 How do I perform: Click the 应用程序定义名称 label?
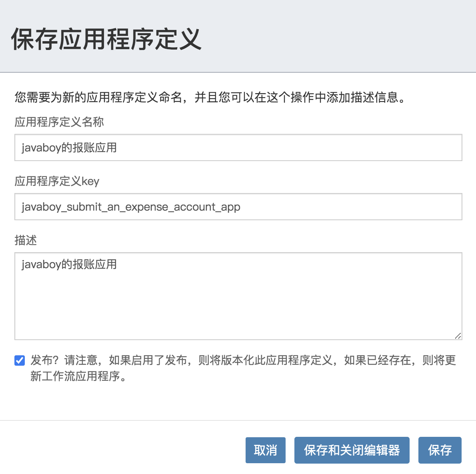[x=59, y=122]
